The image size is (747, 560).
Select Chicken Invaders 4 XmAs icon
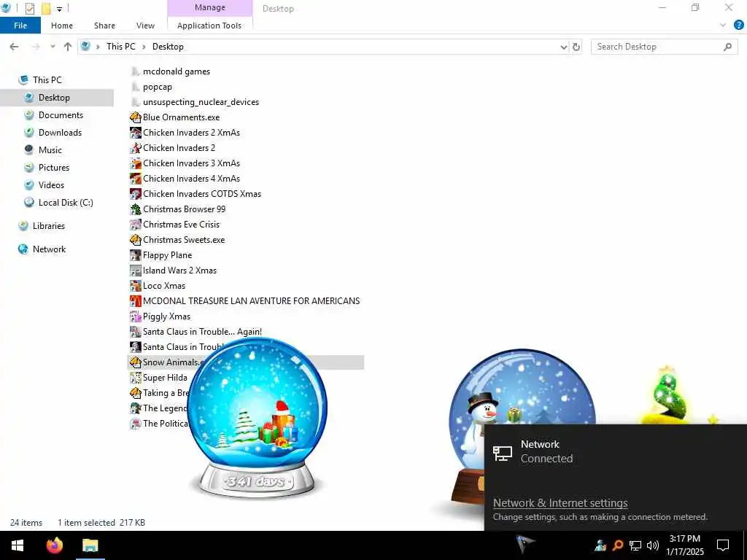[x=135, y=179]
